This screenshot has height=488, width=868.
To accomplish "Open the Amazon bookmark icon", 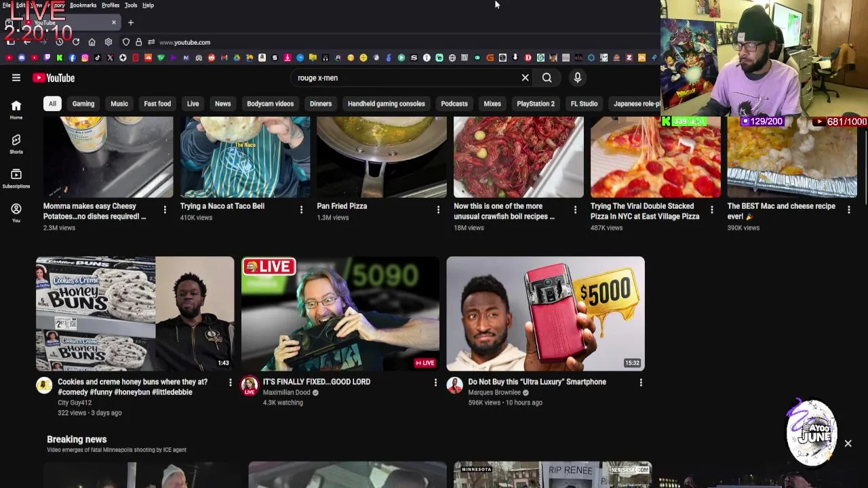I will click(x=262, y=58).
